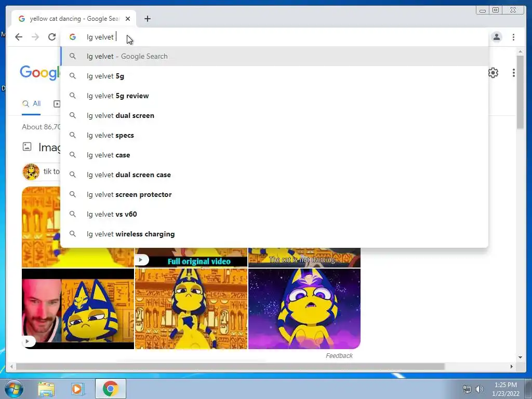Click the horizontal scroll right arrow
The width and height of the screenshot is (532, 399).
click(x=512, y=366)
